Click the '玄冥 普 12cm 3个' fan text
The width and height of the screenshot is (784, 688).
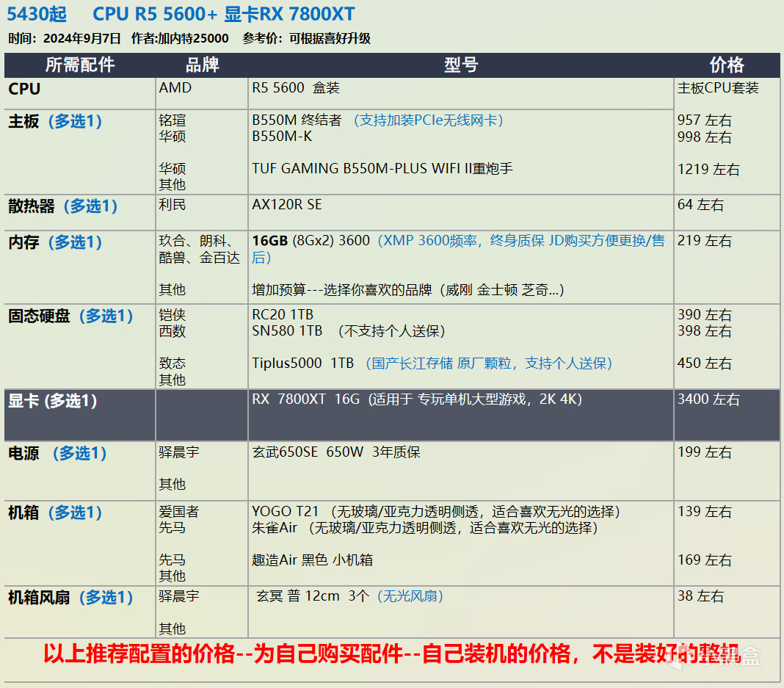point(313,595)
